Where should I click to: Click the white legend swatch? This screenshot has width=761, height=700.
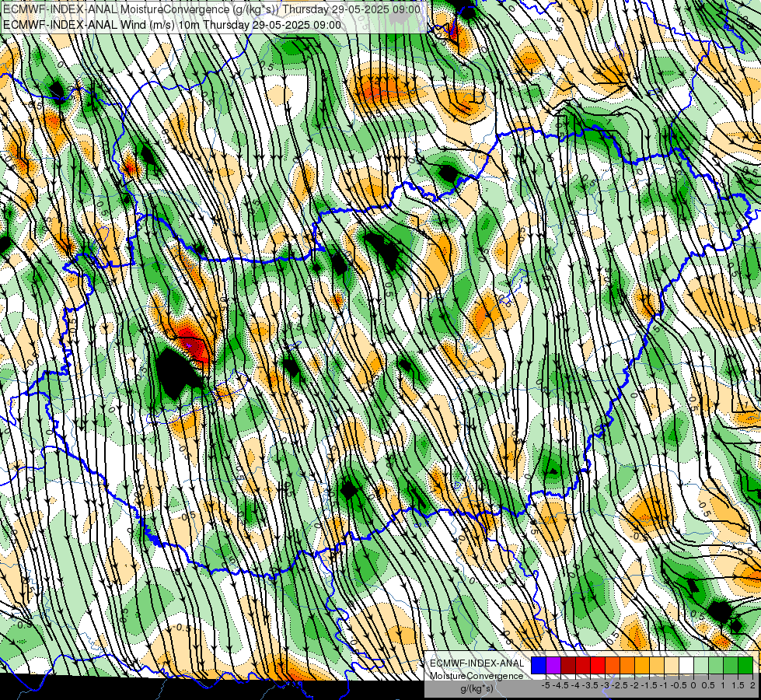pos(686,665)
